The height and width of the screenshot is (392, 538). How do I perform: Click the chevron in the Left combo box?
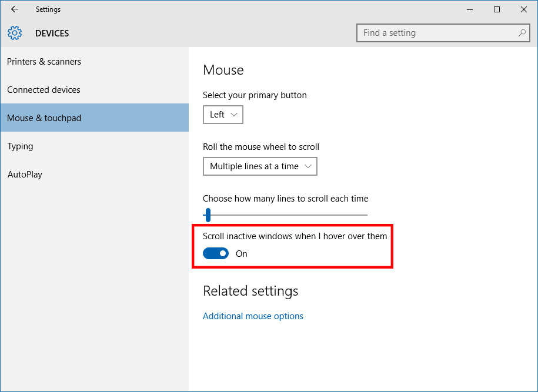tap(234, 115)
